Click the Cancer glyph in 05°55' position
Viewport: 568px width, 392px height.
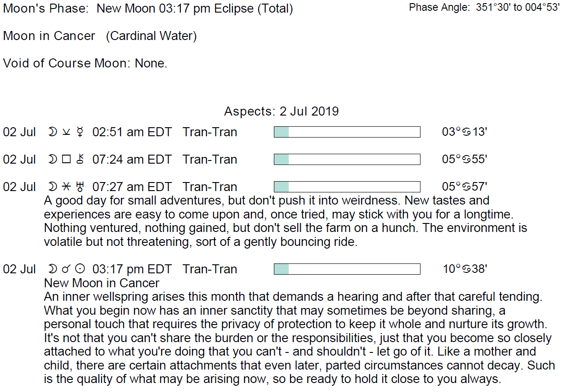[x=466, y=160]
